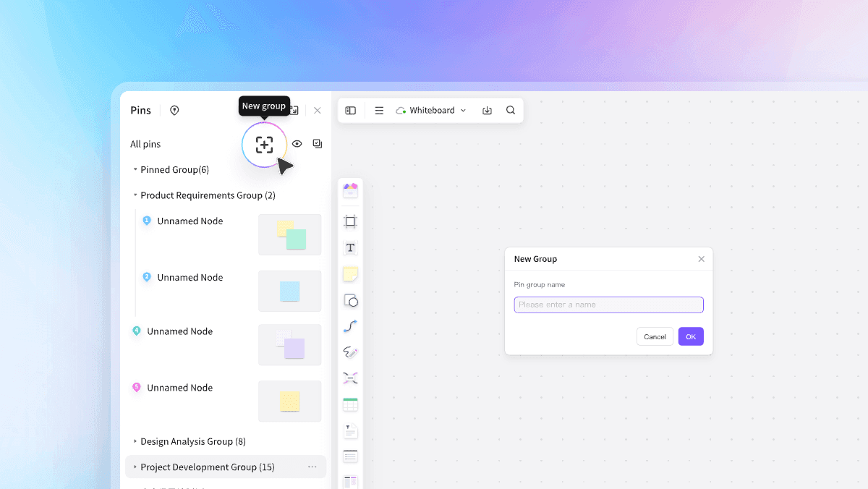Open thumbnail with purple sticky notes
Viewport: 868px width, 489px height.
pos(290,345)
